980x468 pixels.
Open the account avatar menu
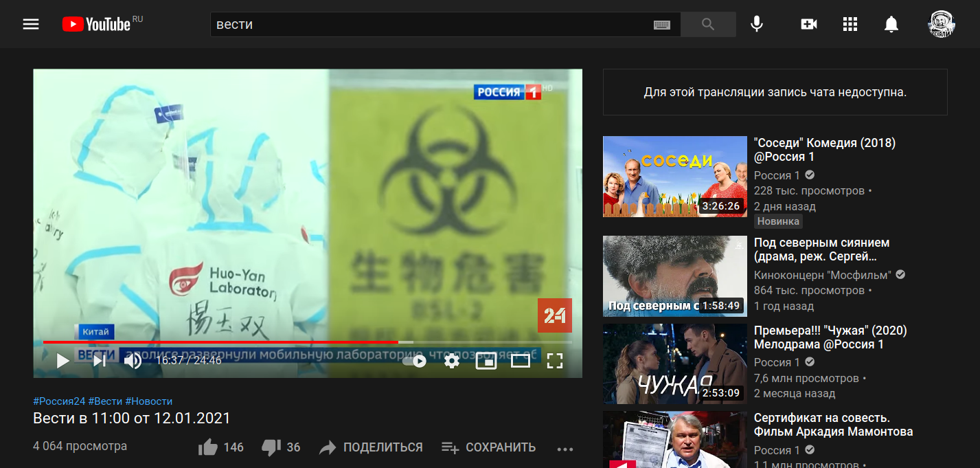941,24
